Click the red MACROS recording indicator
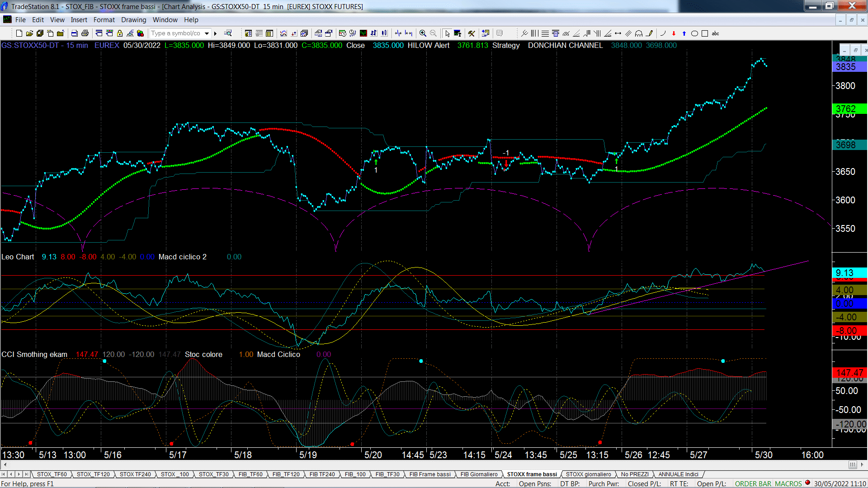The height and width of the screenshot is (488, 868). (807, 483)
